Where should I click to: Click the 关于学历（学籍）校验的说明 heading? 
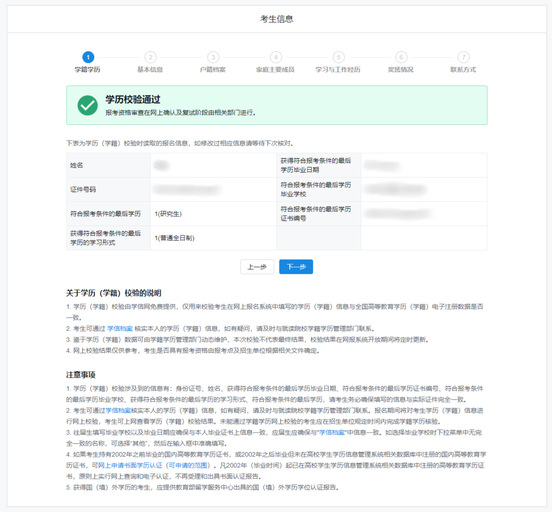114,293
